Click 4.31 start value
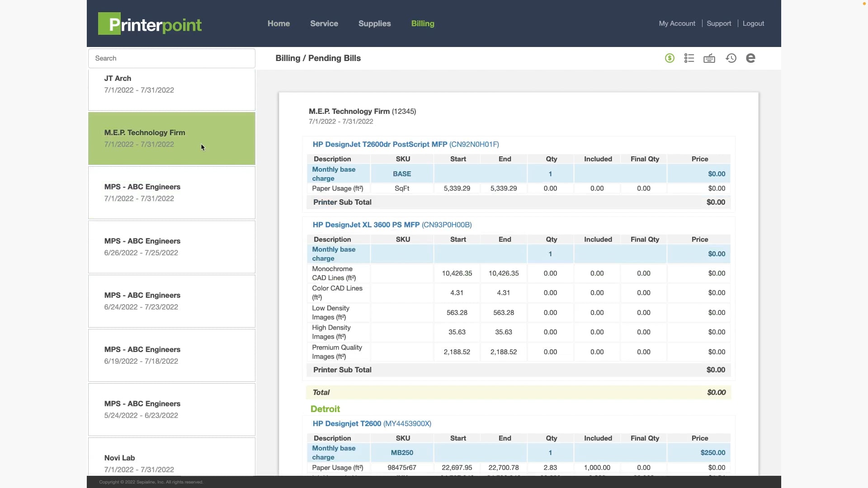The image size is (868, 488). [x=457, y=293]
